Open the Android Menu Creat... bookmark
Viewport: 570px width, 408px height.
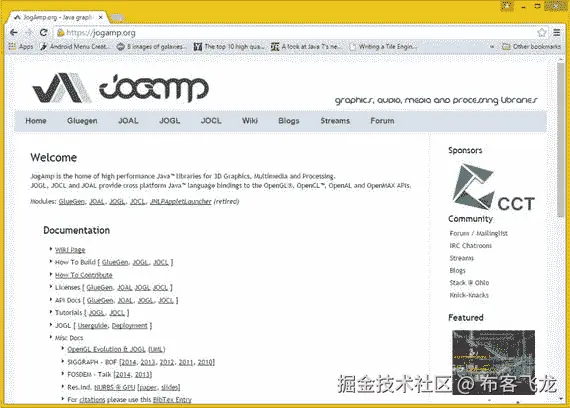tap(75, 47)
